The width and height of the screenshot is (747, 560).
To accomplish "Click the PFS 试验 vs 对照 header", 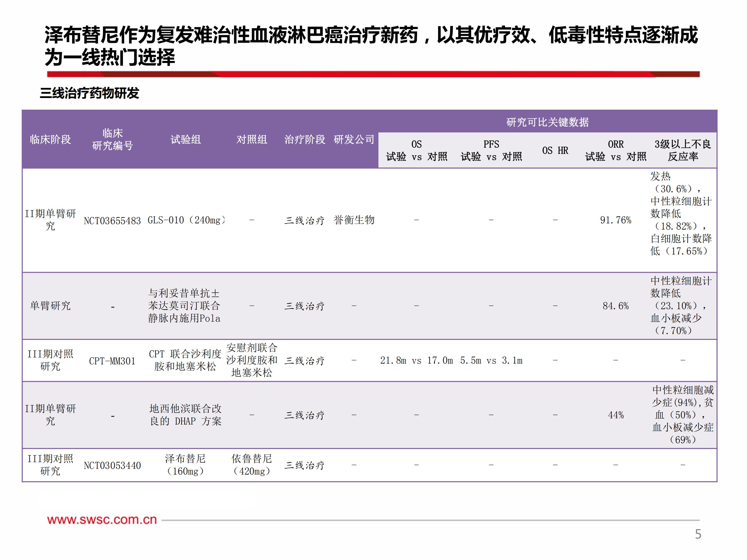I will coord(491,151).
